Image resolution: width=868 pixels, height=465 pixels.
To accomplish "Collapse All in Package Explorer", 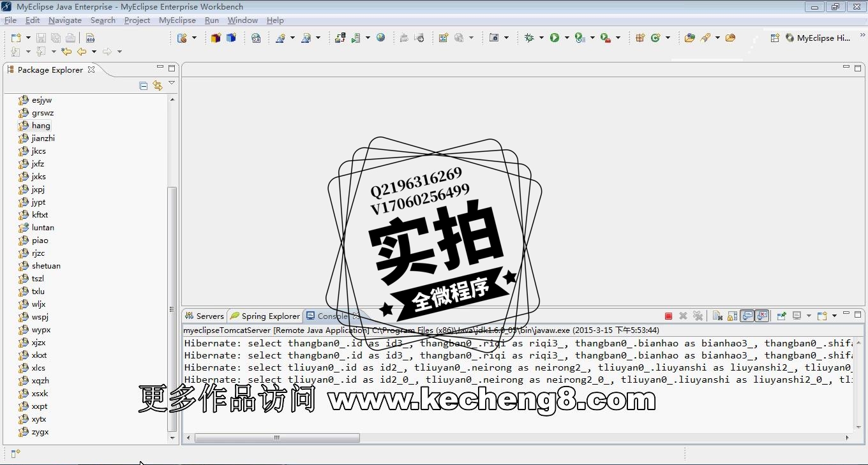I will [143, 85].
